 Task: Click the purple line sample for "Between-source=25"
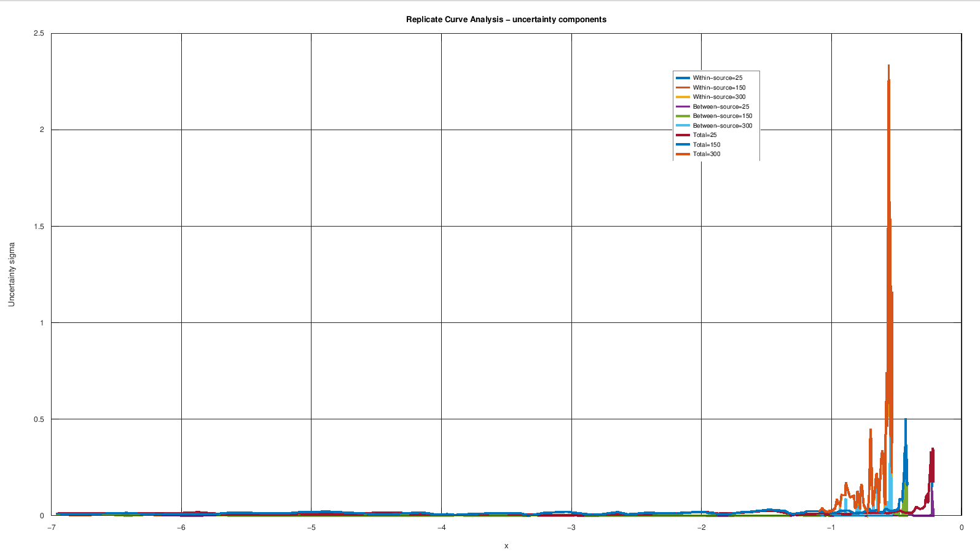(683, 107)
